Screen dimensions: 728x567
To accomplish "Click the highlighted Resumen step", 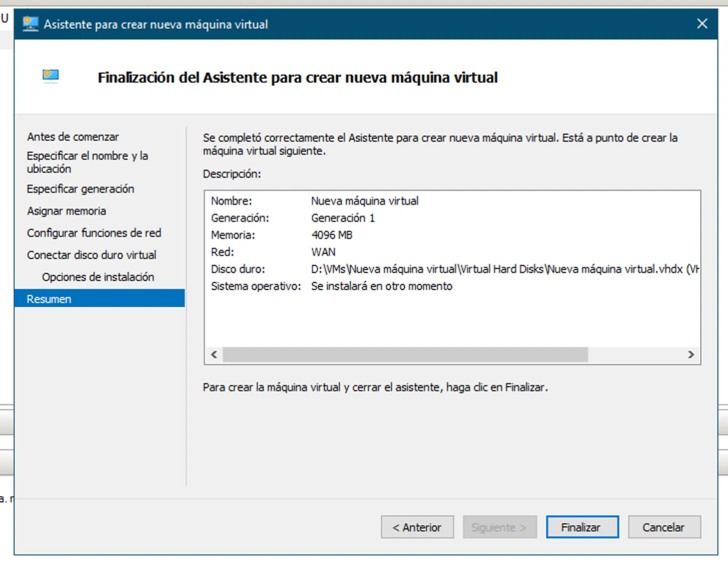I will [49, 299].
